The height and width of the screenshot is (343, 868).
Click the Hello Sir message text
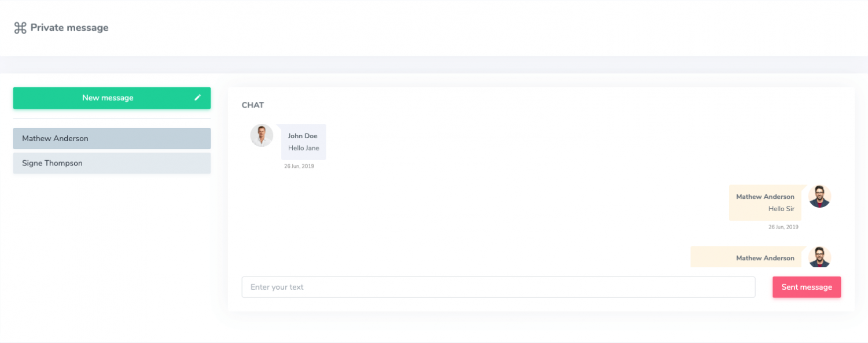781,209
